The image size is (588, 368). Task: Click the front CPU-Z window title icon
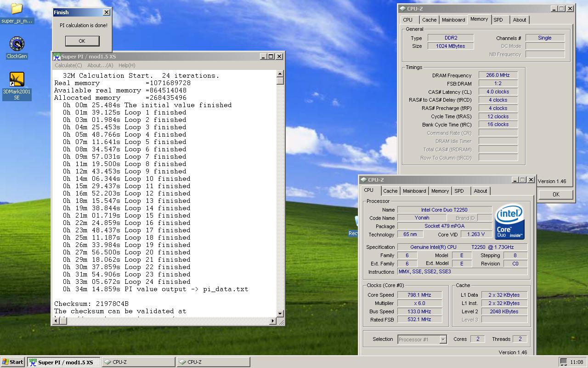(364, 180)
